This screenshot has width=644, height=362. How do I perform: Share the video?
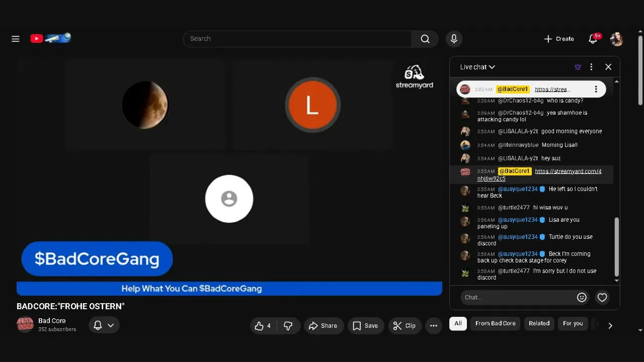click(324, 326)
